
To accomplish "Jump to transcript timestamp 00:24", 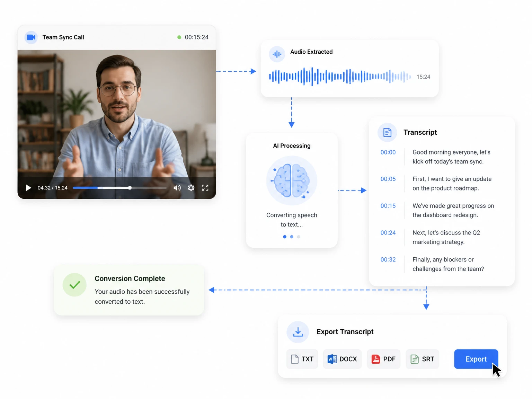I will click(x=388, y=233).
